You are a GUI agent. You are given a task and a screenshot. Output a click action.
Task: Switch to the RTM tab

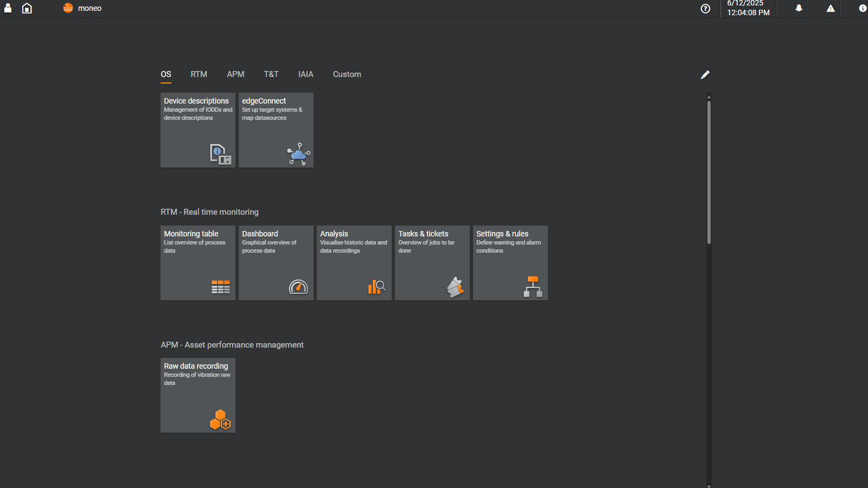tap(199, 74)
